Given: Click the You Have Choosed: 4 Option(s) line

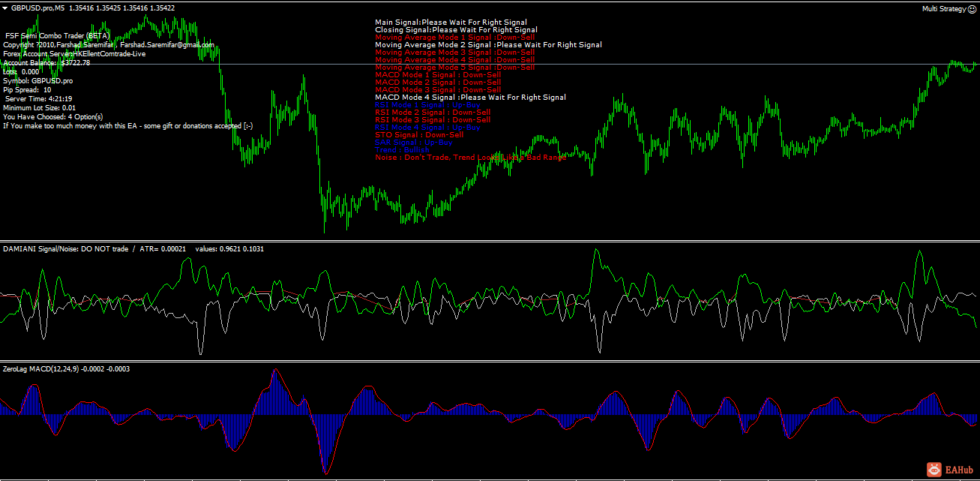Looking at the screenshot, I should point(52,117).
